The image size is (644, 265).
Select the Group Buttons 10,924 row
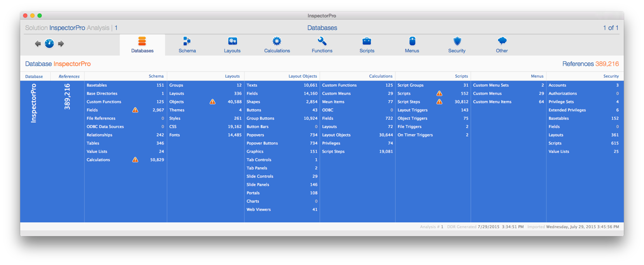tap(282, 118)
